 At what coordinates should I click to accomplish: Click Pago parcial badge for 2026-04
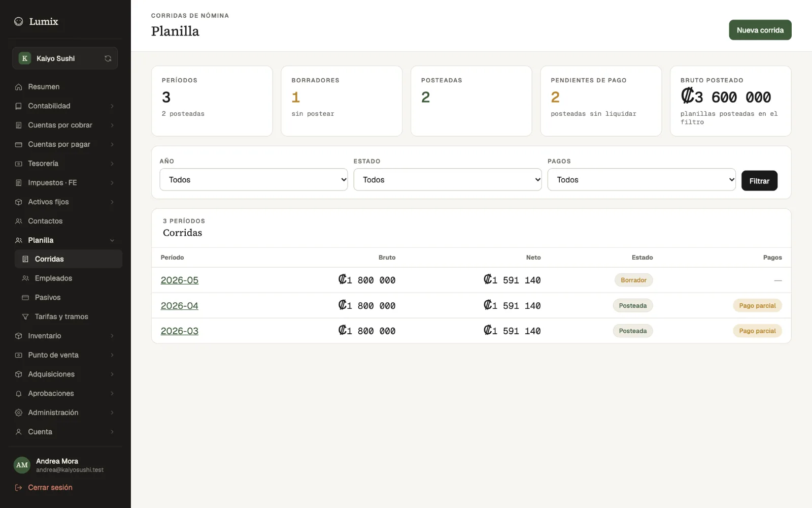pos(757,306)
